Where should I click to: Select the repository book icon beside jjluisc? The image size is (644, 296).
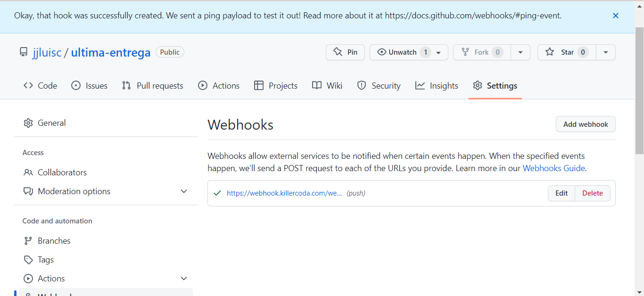tap(24, 52)
